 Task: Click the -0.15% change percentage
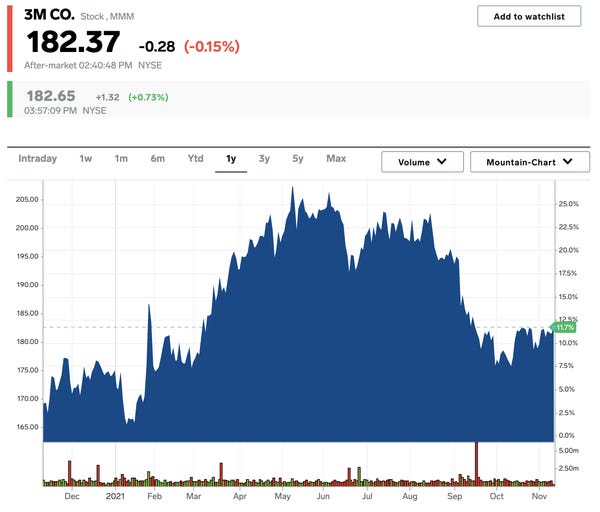(212, 47)
